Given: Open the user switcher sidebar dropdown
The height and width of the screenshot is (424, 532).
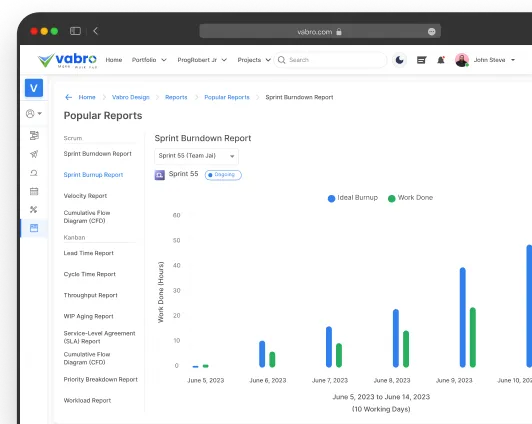Looking at the screenshot, I should click(34, 113).
